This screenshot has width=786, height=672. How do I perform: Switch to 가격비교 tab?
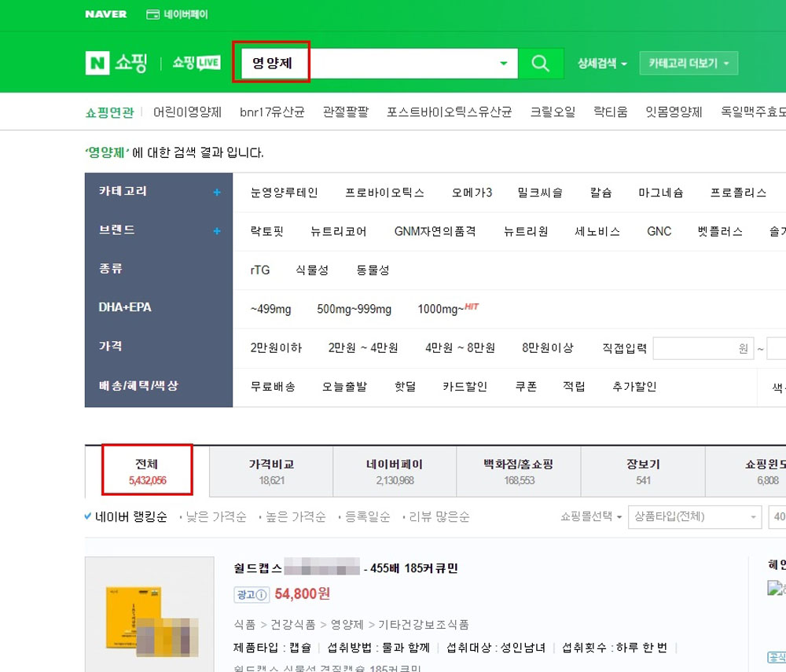tap(271, 471)
